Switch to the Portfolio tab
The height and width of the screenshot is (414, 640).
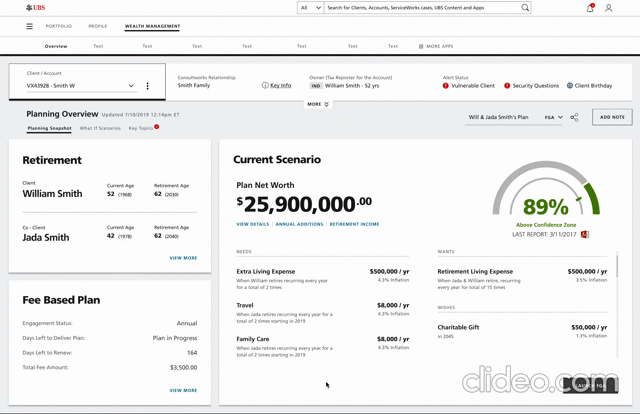(59, 26)
